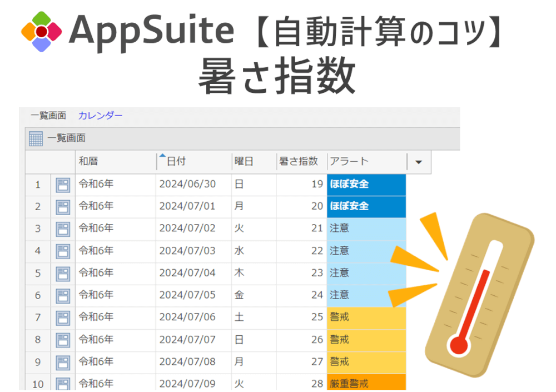Screen dimensions: 556x392
Task: Select the 一覧画面 tab
Action: coord(47,116)
